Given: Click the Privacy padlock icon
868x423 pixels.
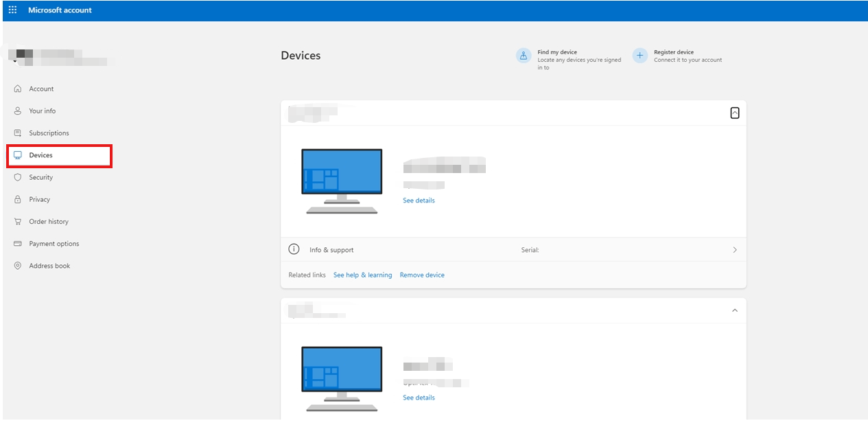Looking at the screenshot, I should [17, 199].
